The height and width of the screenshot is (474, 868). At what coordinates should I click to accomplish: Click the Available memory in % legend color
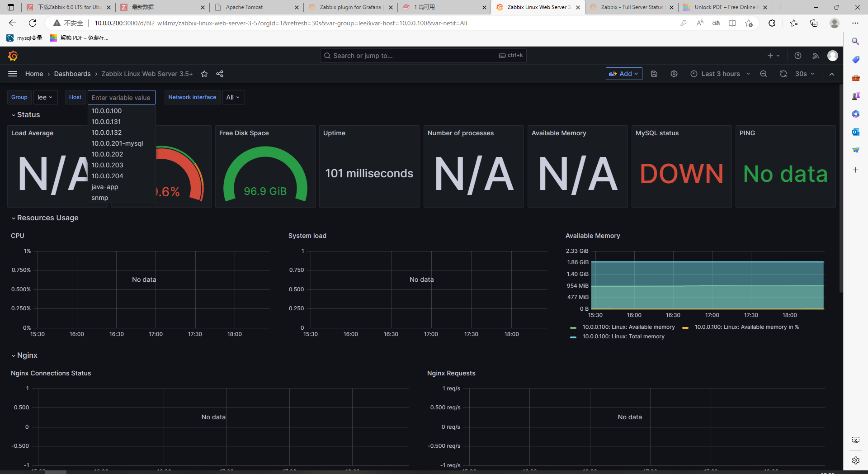[x=685, y=327]
